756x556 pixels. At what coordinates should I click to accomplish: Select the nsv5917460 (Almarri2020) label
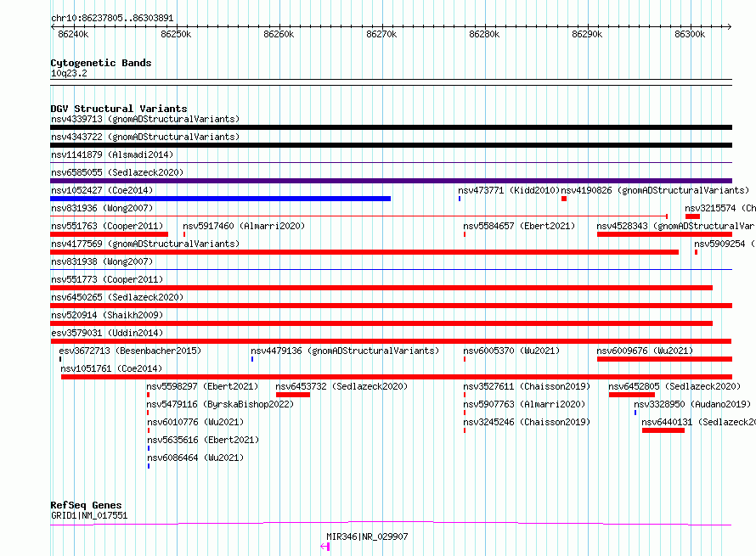244,226
